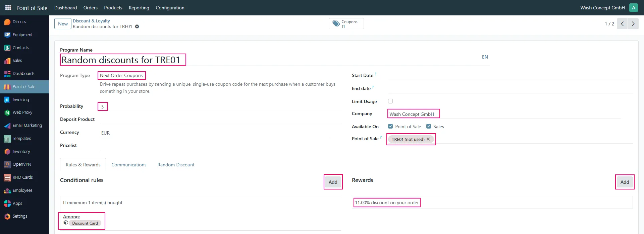This screenshot has width=644, height=234.
Task: Switch to the Random Discount tab
Action: coord(176,165)
